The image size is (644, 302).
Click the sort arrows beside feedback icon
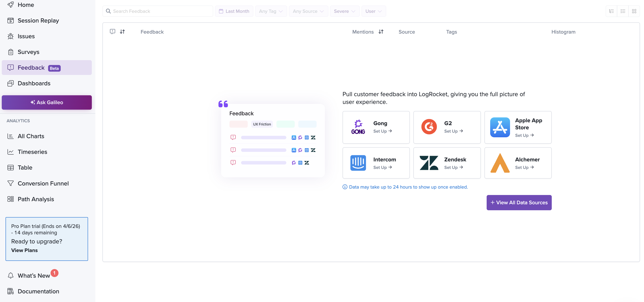(122, 32)
